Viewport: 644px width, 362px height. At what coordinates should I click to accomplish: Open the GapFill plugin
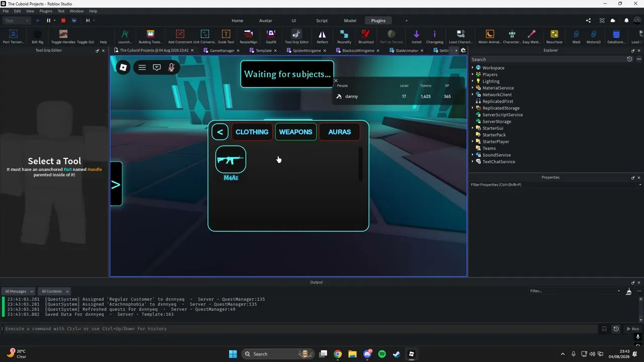click(x=271, y=36)
